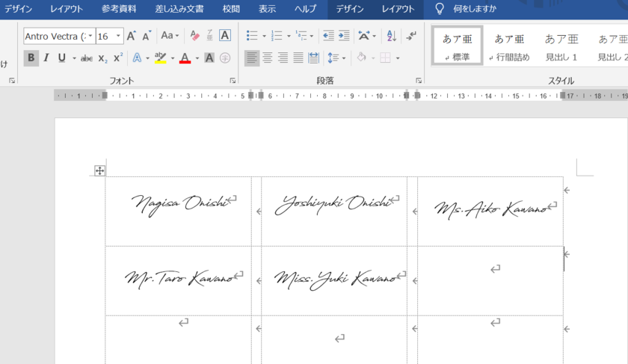Click the Numbering list icon
Viewport: 628px width, 364px height.
click(x=277, y=36)
